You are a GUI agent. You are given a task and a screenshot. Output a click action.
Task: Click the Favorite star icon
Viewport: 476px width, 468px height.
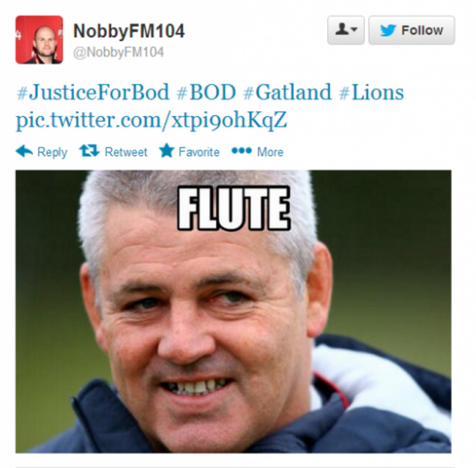click(167, 150)
